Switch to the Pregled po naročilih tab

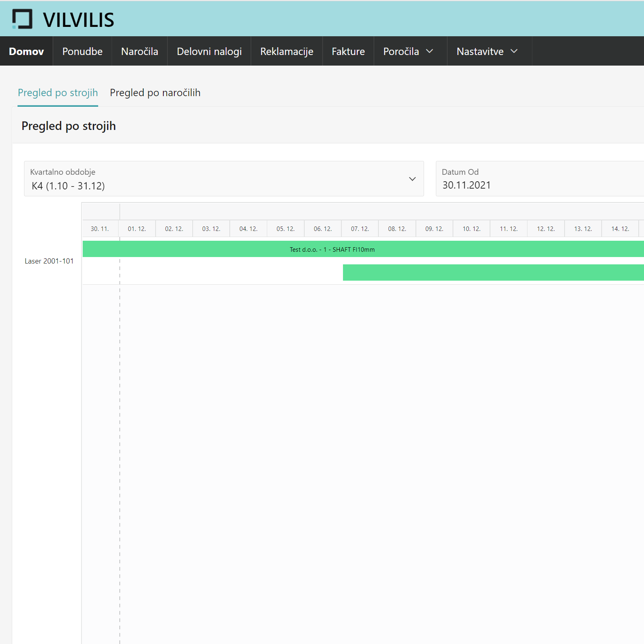155,93
